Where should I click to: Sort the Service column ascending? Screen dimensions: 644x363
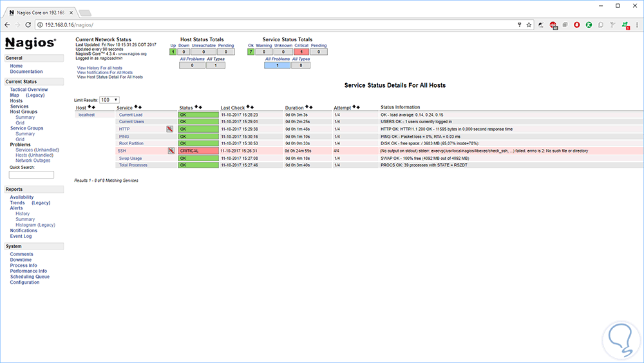(x=136, y=107)
